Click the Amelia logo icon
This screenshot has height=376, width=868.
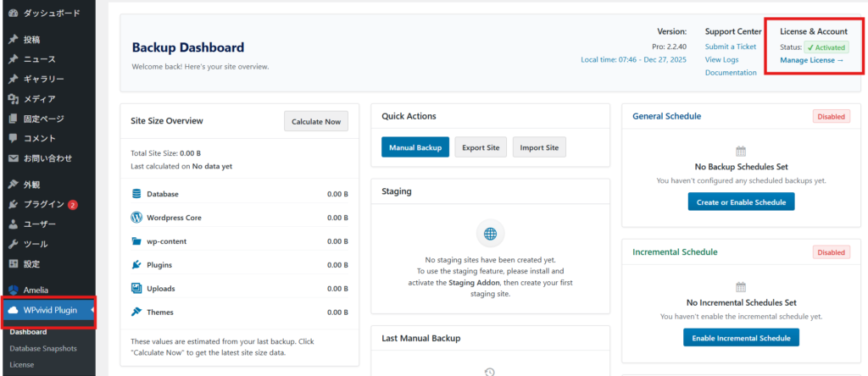coord(13,290)
